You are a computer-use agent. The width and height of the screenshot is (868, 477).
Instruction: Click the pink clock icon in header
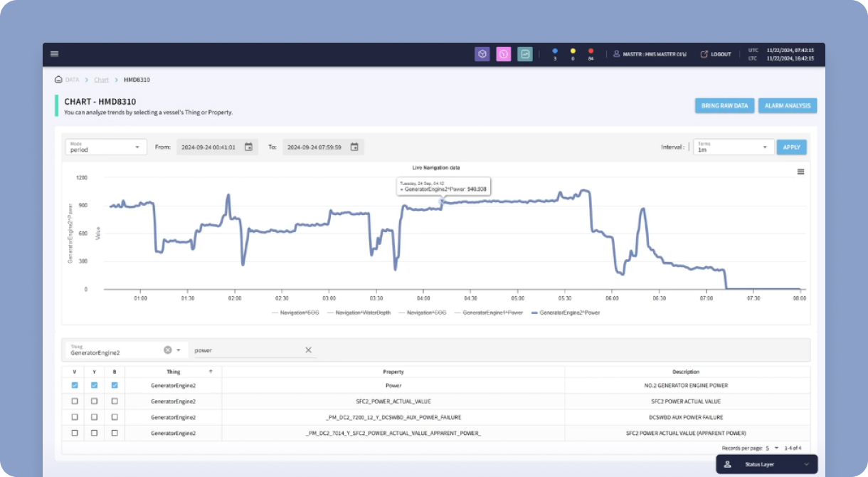click(x=504, y=54)
